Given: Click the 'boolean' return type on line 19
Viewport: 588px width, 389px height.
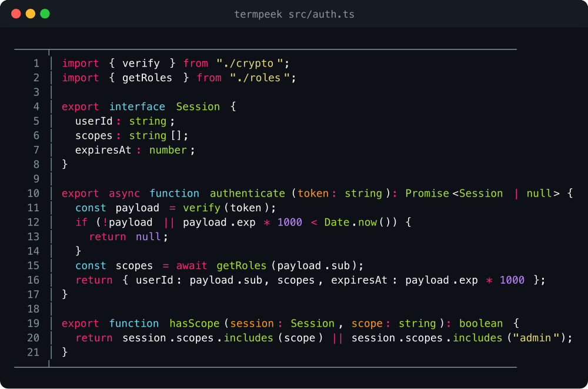Looking at the screenshot, I should 481,323.
